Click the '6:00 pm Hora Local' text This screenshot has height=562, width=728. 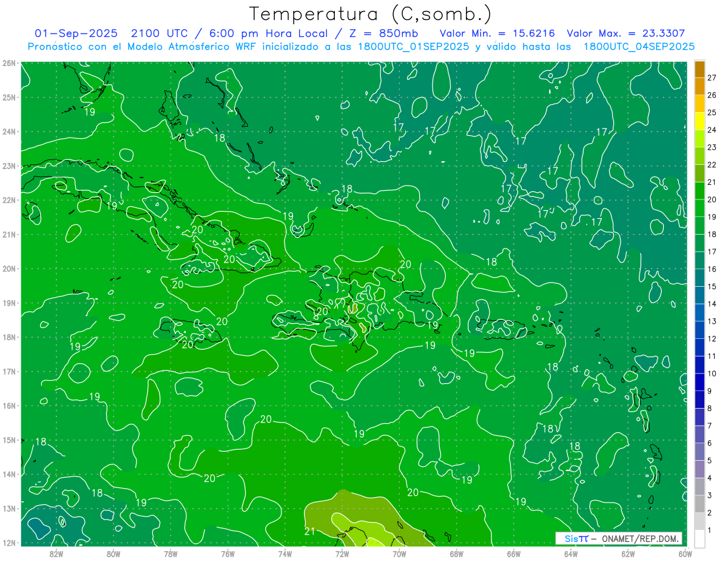tap(268, 33)
